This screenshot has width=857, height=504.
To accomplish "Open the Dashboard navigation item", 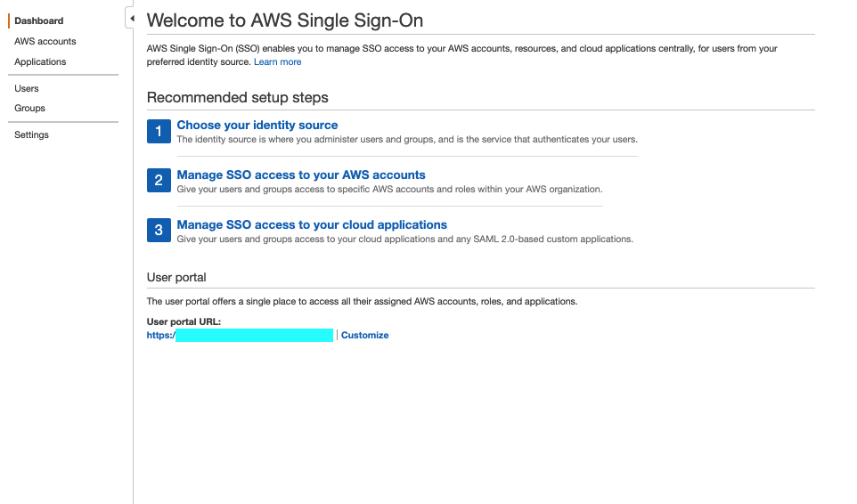I will click(x=39, y=20).
